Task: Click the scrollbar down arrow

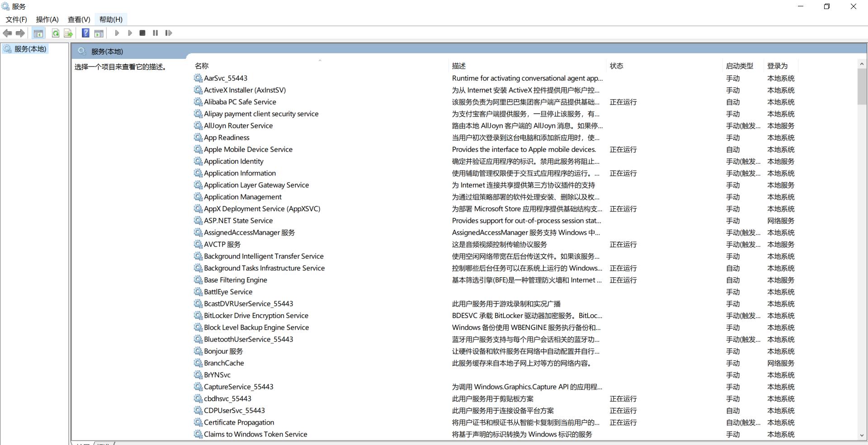Action: pyautogui.click(x=862, y=435)
